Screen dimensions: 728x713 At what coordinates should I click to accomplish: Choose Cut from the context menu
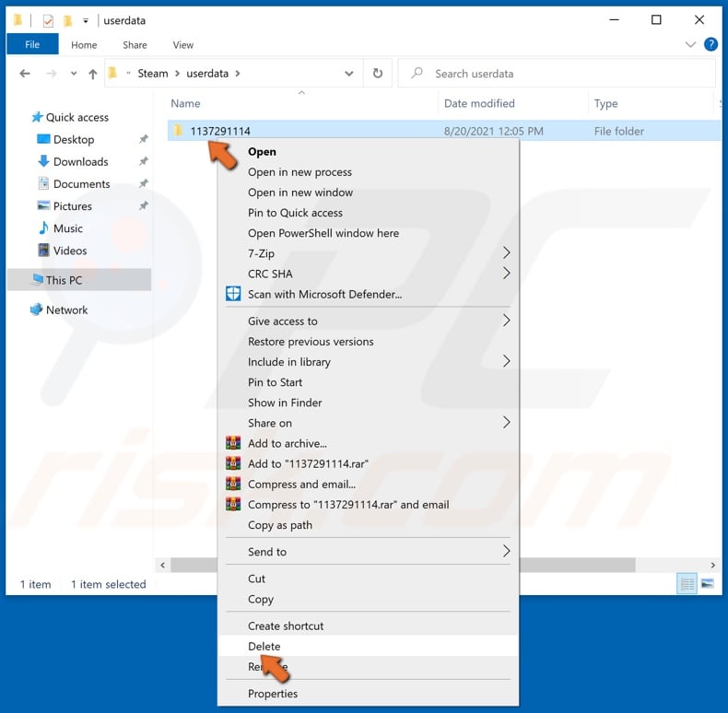point(368,579)
